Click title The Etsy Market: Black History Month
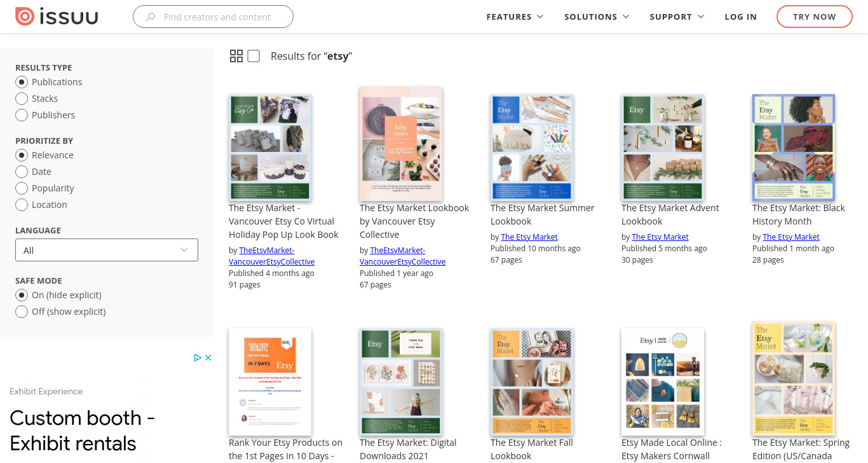Screen dimensions: 868x463 click(799, 214)
